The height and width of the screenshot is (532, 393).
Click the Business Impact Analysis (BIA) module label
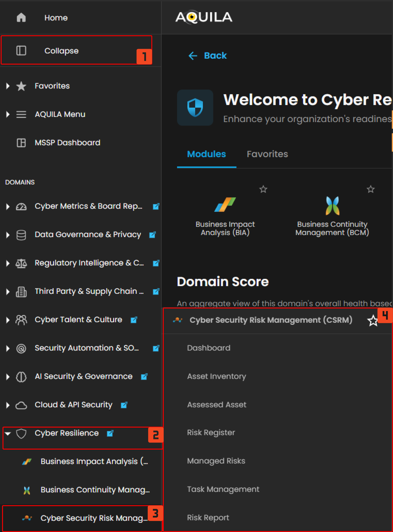(225, 228)
